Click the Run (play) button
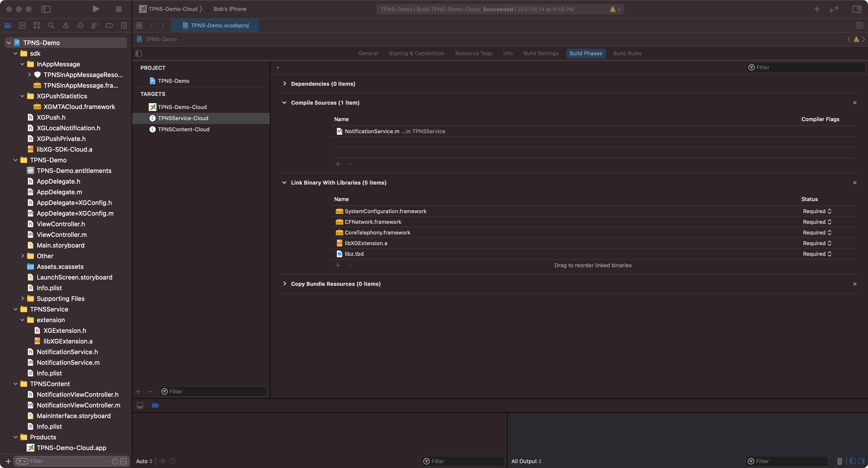The image size is (868, 468). 96,9
